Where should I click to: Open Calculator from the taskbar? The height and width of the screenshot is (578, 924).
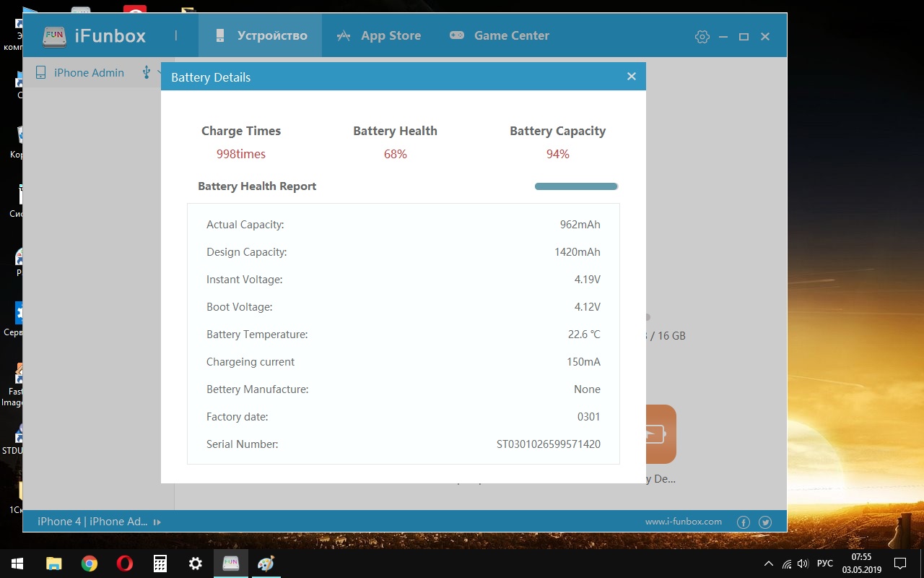click(x=160, y=564)
